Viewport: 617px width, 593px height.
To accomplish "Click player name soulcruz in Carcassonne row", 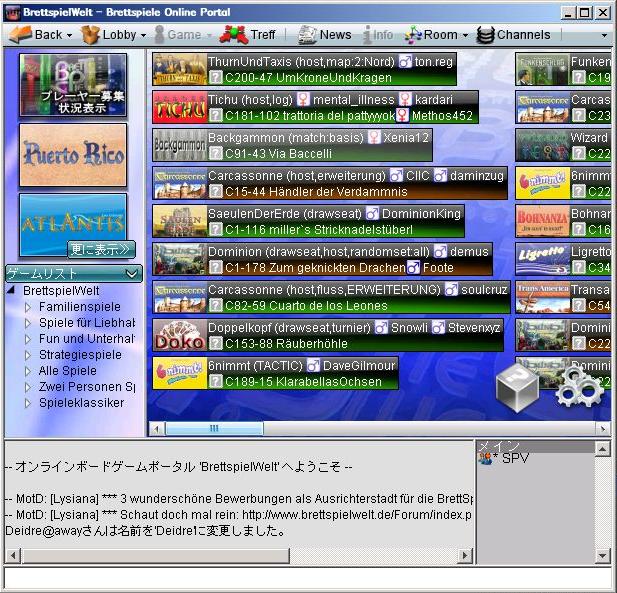I will (484, 290).
